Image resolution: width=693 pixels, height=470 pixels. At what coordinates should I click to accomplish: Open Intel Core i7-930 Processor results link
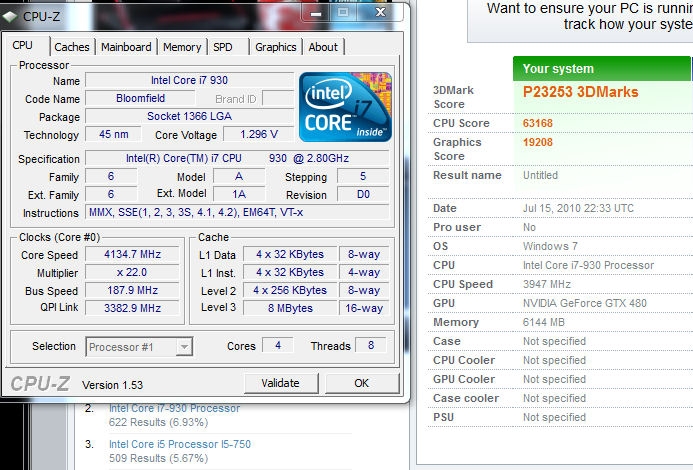175,408
